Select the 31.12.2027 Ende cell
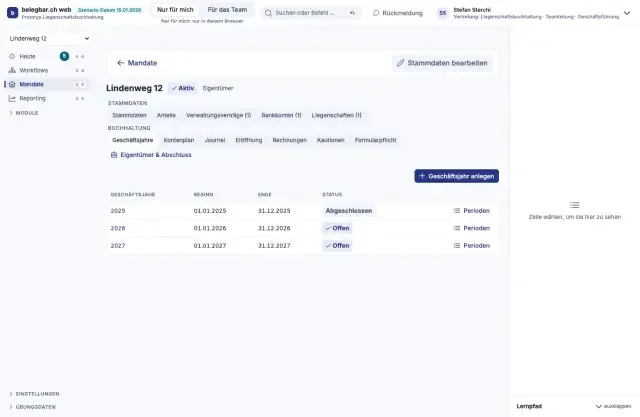The width and height of the screenshot is (640, 417). point(274,246)
